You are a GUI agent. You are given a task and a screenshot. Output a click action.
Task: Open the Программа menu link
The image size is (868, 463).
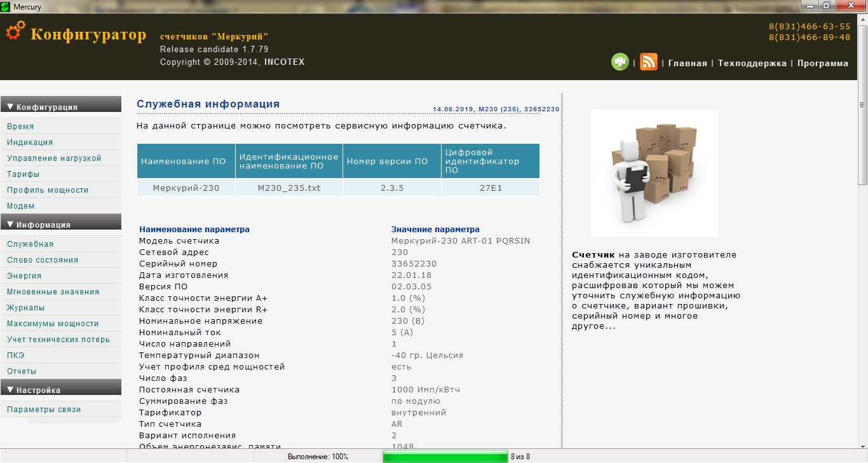point(823,63)
